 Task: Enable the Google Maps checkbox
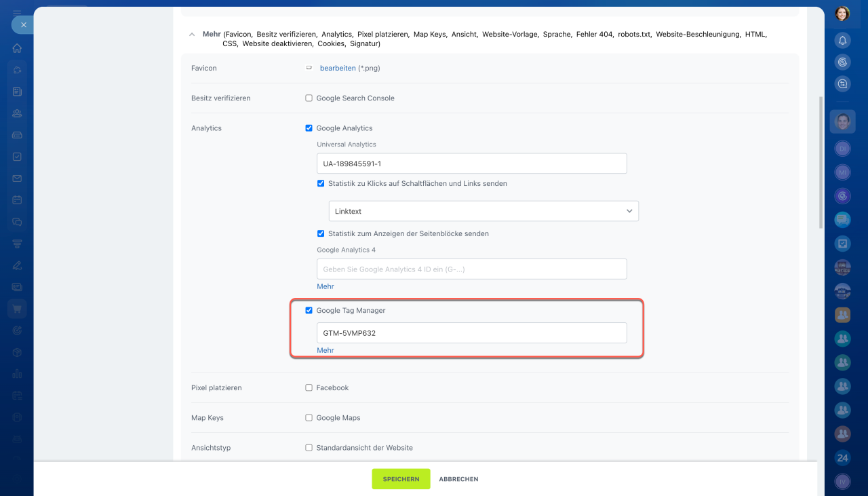[x=309, y=418]
